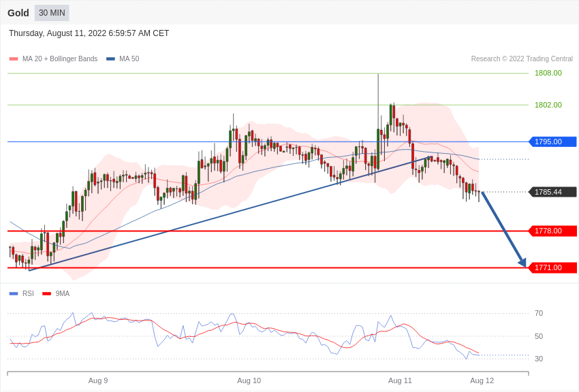The width and height of the screenshot is (579, 392).
Task: Click the blue 1795.00 pivot price tag
Action: coord(553,142)
